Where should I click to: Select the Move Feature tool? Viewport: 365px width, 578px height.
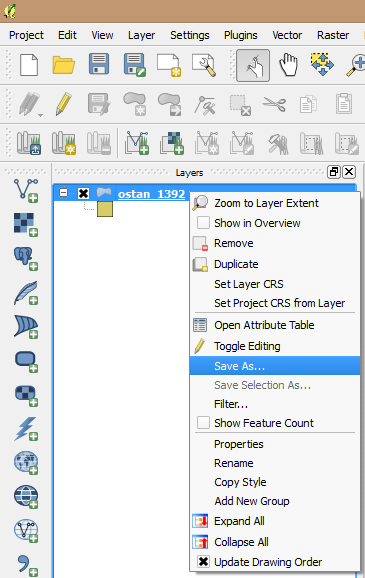(170, 104)
